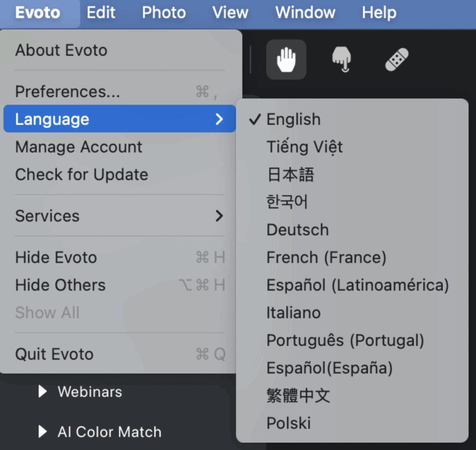Click Check for Update
Image resolution: width=476 pixels, height=450 pixels.
pos(81,175)
